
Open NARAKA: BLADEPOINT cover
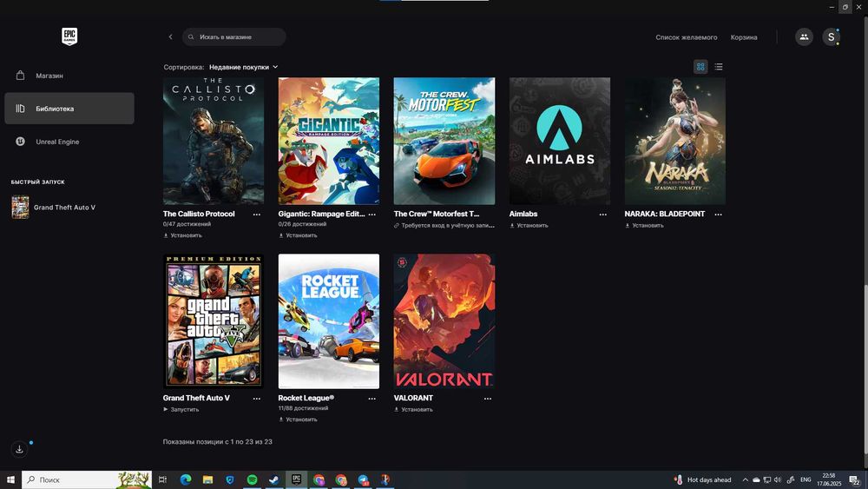click(x=674, y=142)
